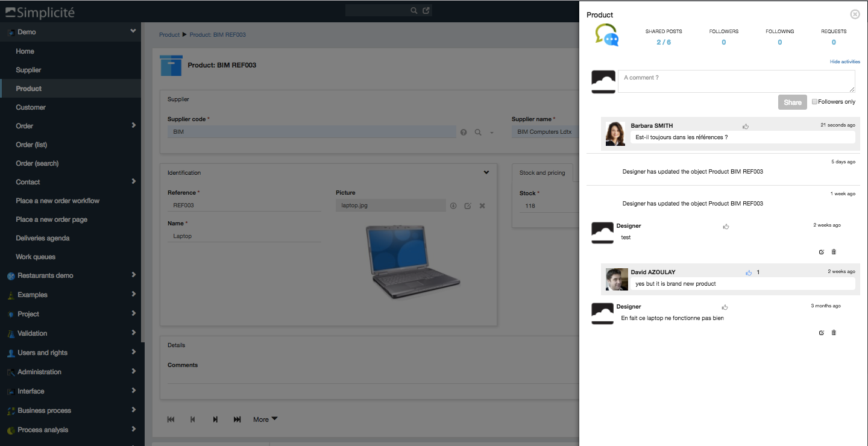Click the Requests count
The height and width of the screenshot is (446, 868).
834,42
